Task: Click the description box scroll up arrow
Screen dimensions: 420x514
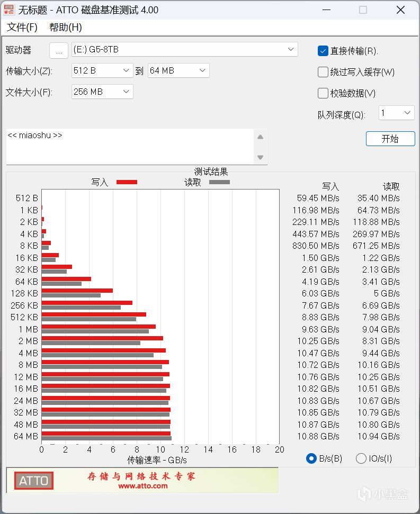Action: 261,137
